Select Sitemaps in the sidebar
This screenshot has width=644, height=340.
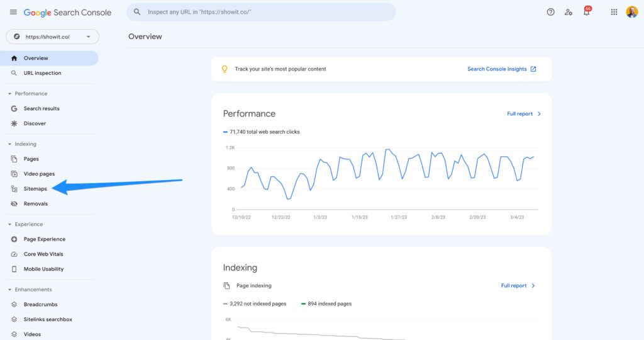[x=35, y=189]
